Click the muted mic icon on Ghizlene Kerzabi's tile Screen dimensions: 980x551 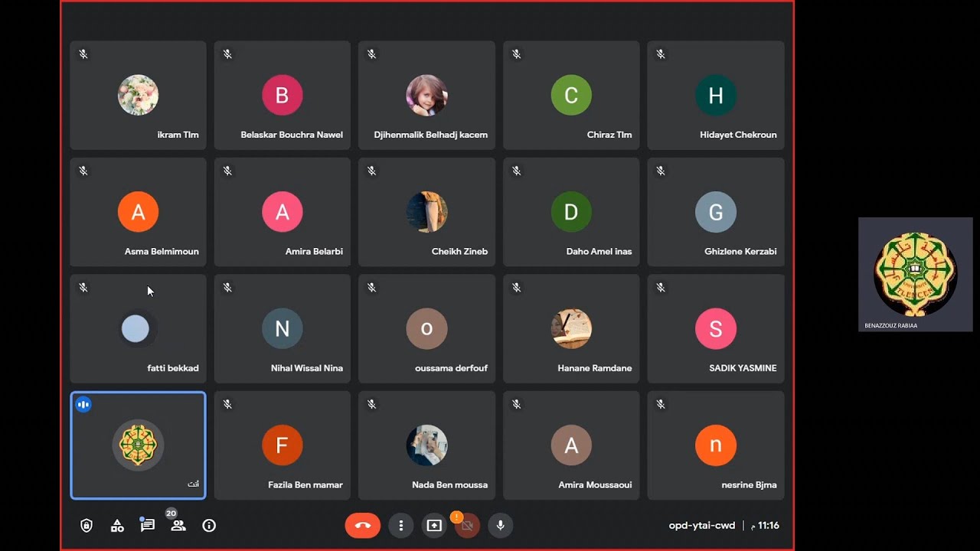coord(661,171)
